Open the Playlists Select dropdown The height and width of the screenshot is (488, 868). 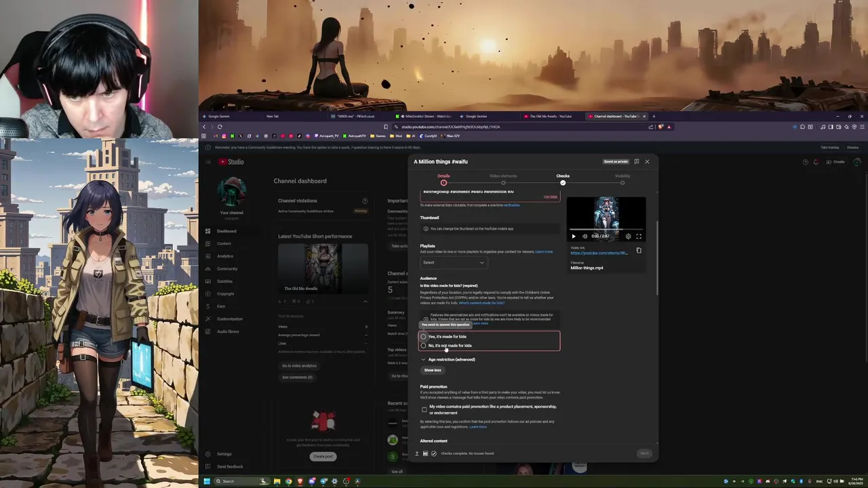point(453,262)
